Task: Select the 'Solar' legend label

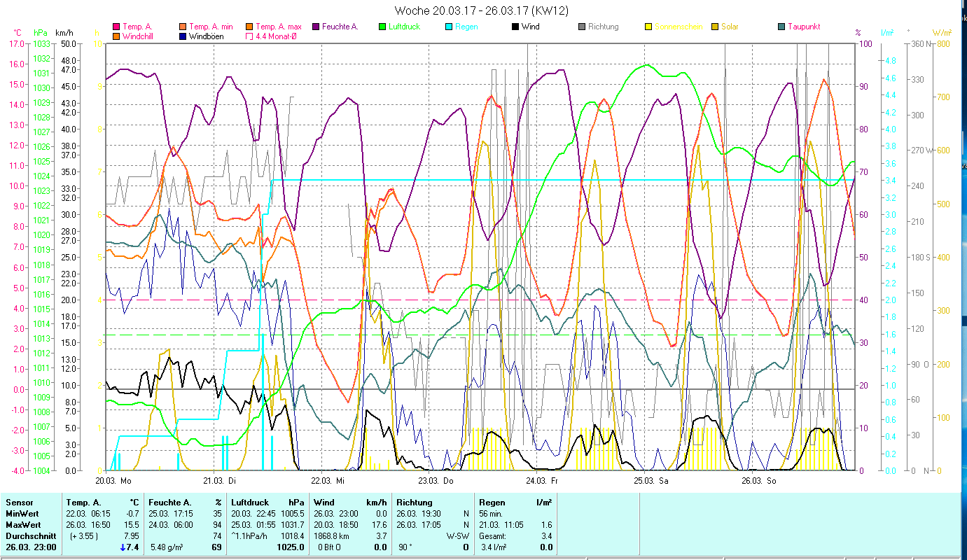Action: click(x=730, y=27)
